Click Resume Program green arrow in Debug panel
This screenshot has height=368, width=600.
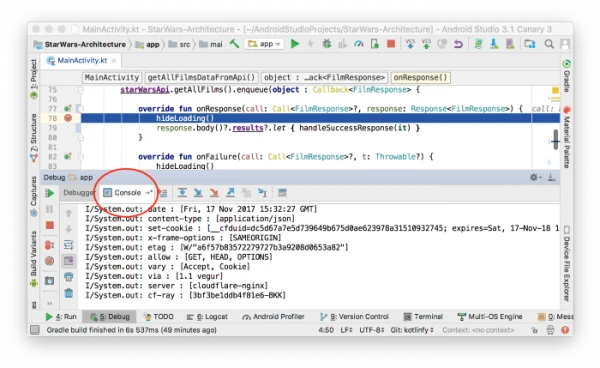pos(50,193)
